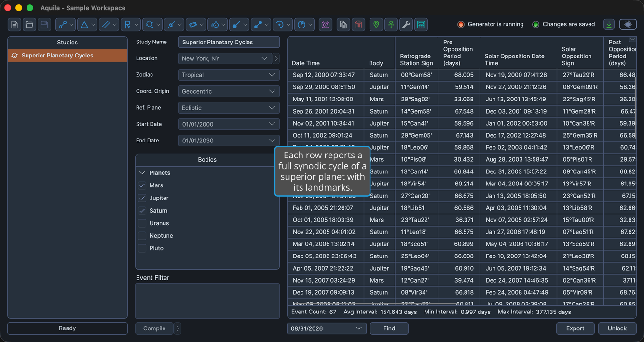Click the Compile button
This screenshot has width=644, height=342.
[x=154, y=328]
